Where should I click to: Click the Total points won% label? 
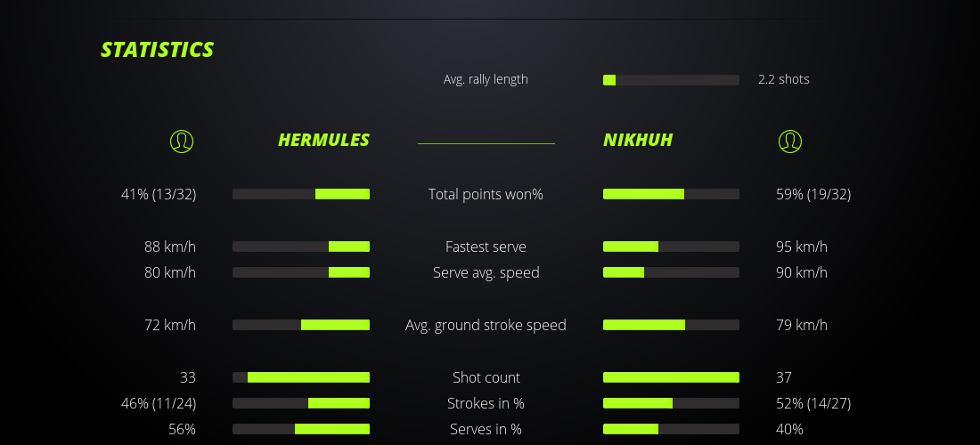486,194
